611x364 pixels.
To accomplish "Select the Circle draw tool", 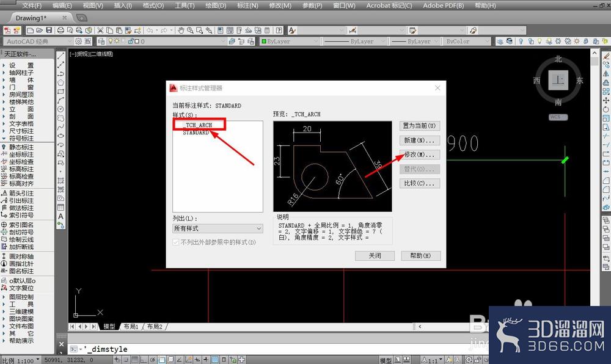I will click(x=60, y=109).
